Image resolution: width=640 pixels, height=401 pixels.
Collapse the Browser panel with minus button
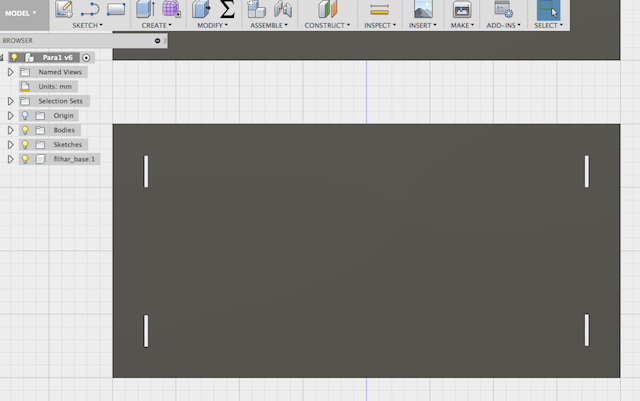tap(158, 41)
